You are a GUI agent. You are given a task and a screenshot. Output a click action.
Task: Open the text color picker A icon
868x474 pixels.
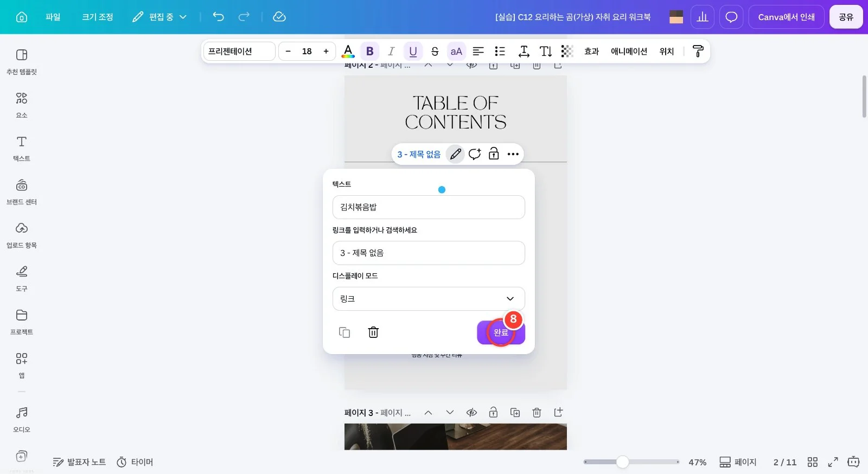348,51
